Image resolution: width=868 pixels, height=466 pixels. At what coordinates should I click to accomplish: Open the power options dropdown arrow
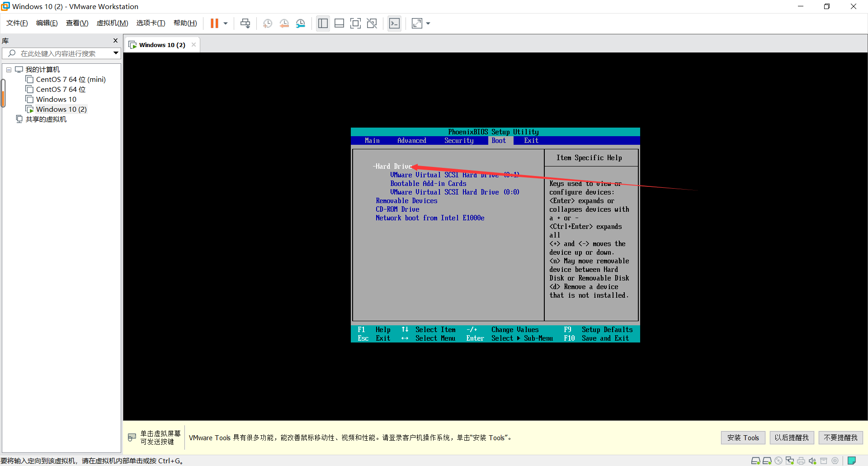click(x=226, y=24)
